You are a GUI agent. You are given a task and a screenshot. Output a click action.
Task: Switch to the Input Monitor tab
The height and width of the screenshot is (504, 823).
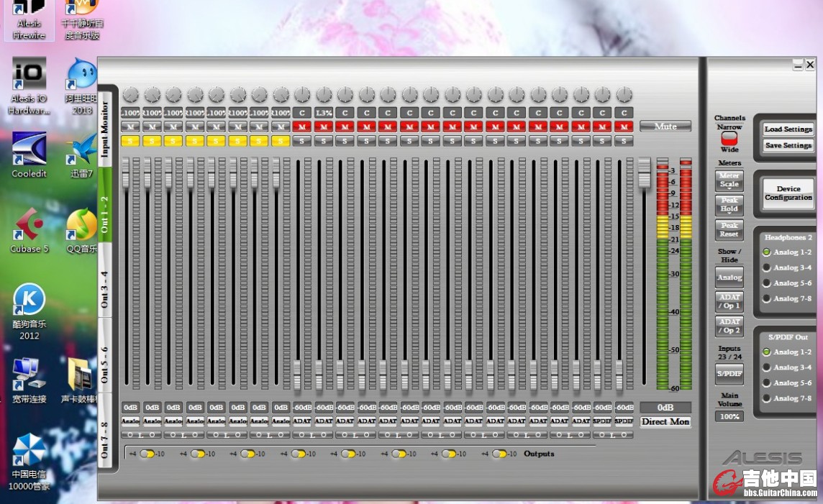pos(104,129)
